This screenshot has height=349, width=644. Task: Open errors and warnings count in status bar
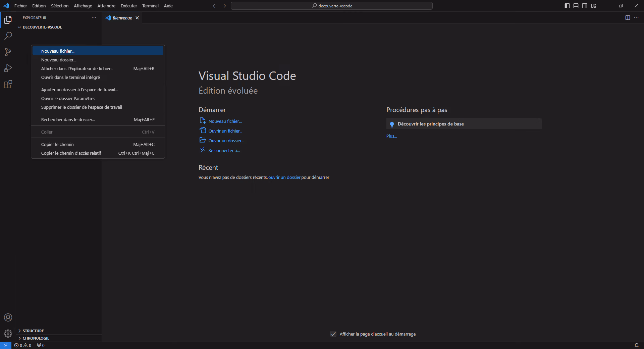point(23,345)
